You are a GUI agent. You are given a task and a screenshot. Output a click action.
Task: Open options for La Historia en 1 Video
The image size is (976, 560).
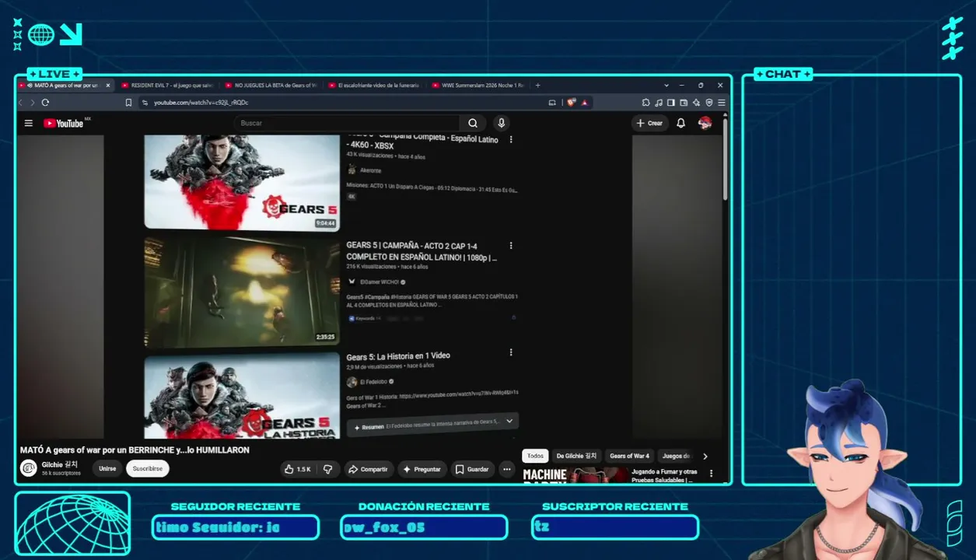[511, 352]
